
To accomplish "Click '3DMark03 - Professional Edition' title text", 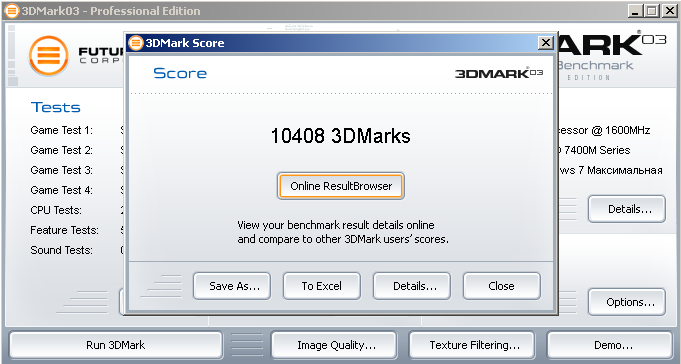I will click(111, 11).
